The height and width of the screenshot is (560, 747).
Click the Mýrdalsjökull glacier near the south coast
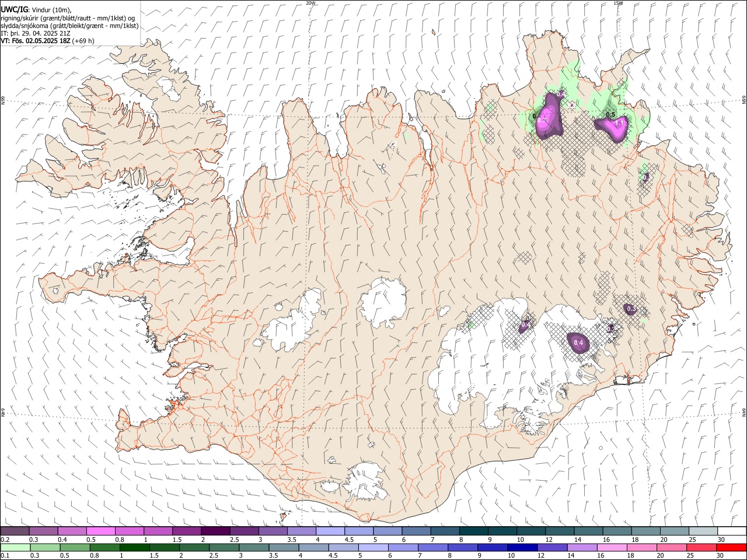(x=366, y=481)
